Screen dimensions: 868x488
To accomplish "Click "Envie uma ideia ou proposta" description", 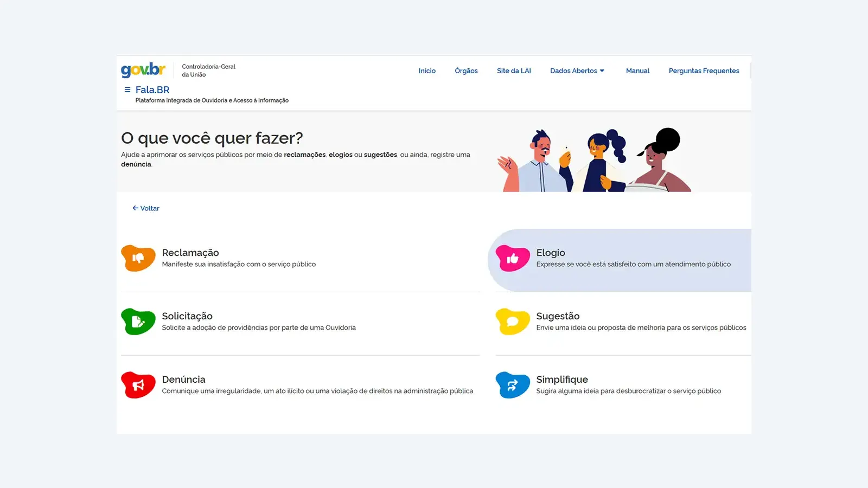I will 641,328.
